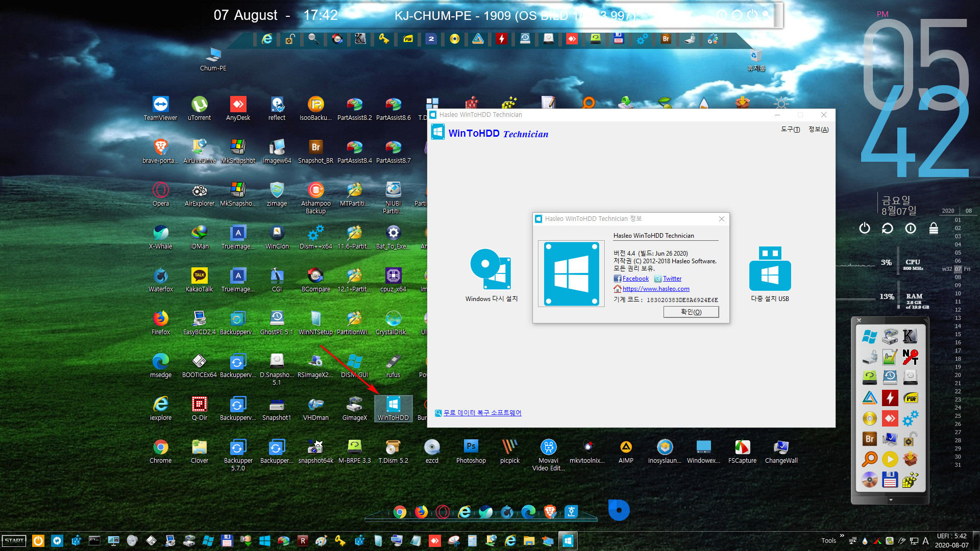Click the Brave icon in the bottom dock
This screenshot has height=551, width=980.
pos(550,512)
